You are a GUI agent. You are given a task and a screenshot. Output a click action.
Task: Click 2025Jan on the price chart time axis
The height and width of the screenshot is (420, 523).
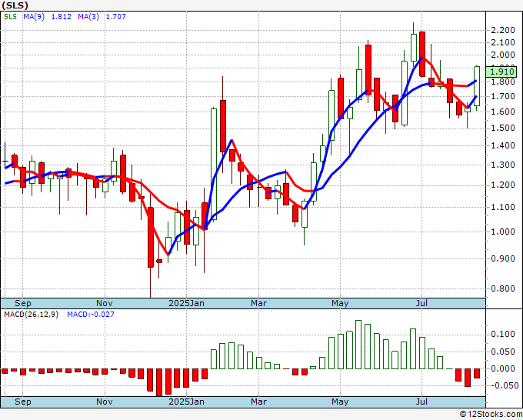[x=186, y=303]
